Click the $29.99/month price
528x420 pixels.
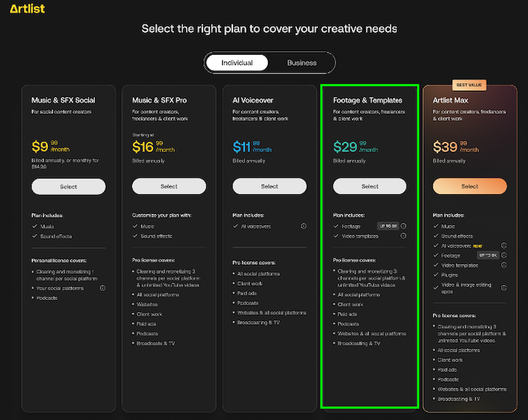(355, 146)
